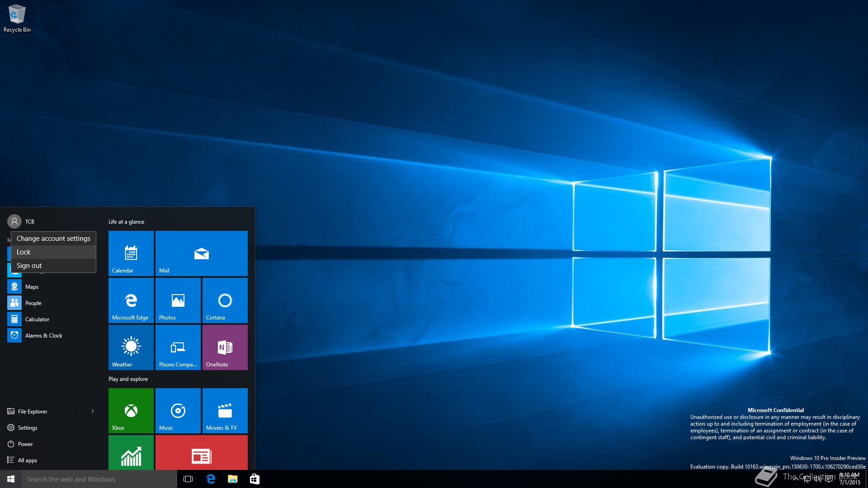Open Settings from the Start menu

tap(52, 427)
